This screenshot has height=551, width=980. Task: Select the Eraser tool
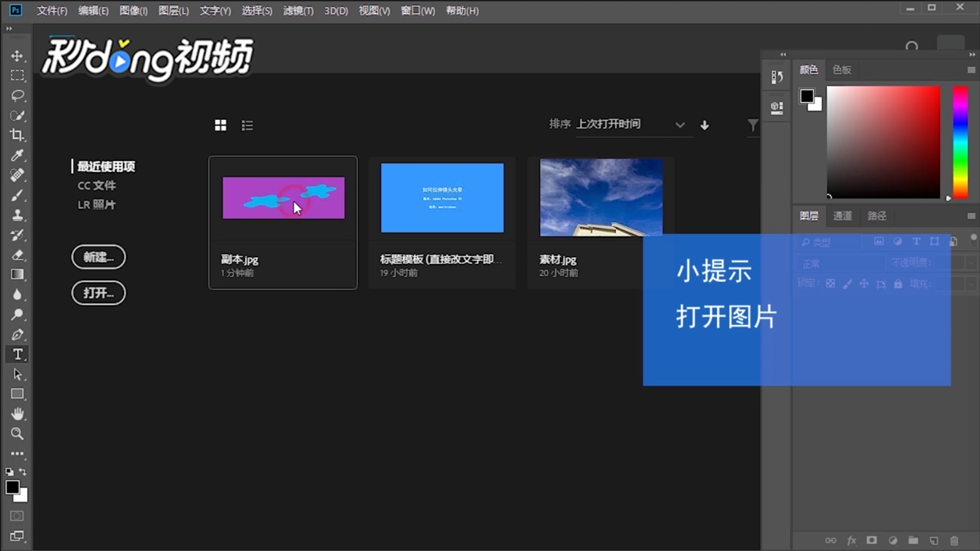click(x=17, y=255)
